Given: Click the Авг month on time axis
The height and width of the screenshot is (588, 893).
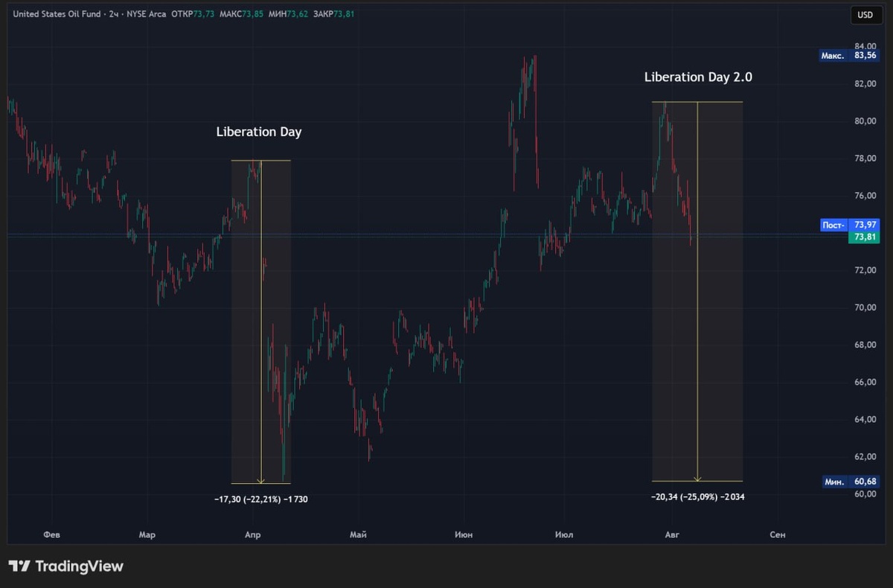Looking at the screenshot, I should [670, 534].
